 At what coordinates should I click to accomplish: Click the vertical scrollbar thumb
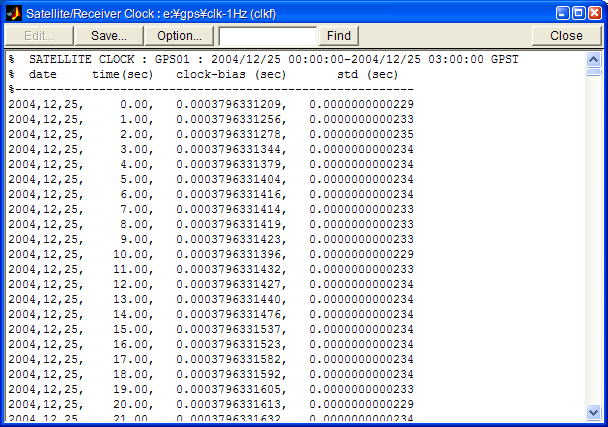tap(594, 72)
